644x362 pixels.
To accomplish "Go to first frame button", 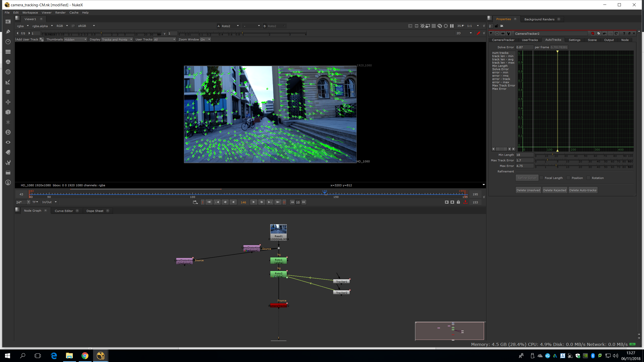I will (x=209, y=202).
